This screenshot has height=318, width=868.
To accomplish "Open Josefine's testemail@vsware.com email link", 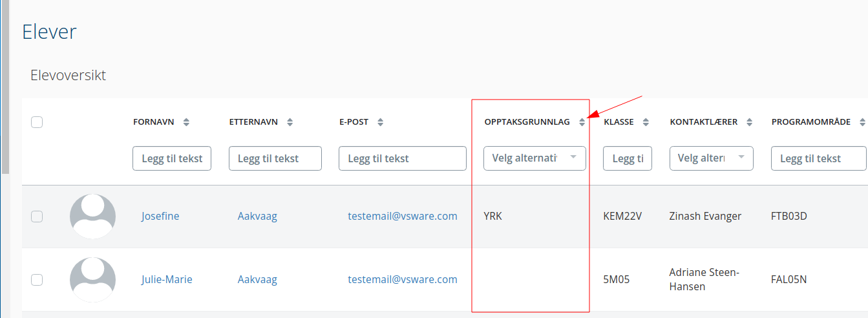I will coord(402,217).
